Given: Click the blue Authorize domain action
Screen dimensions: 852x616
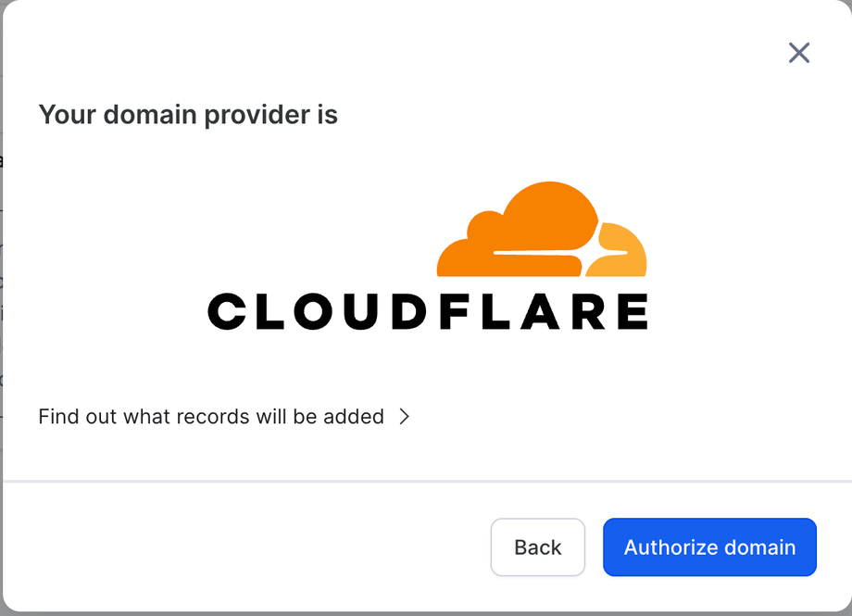Looking at the screenshot, I should click(x=709, y=547).
